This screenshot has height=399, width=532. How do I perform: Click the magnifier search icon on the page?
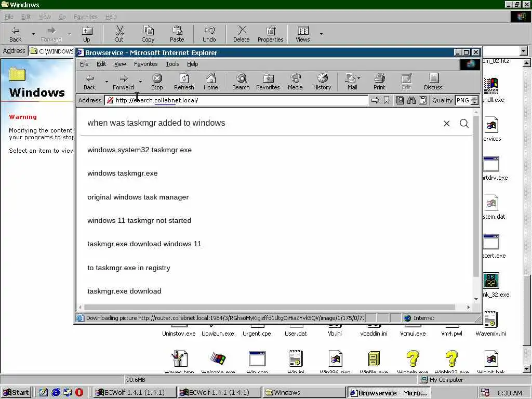pos(464,124)
